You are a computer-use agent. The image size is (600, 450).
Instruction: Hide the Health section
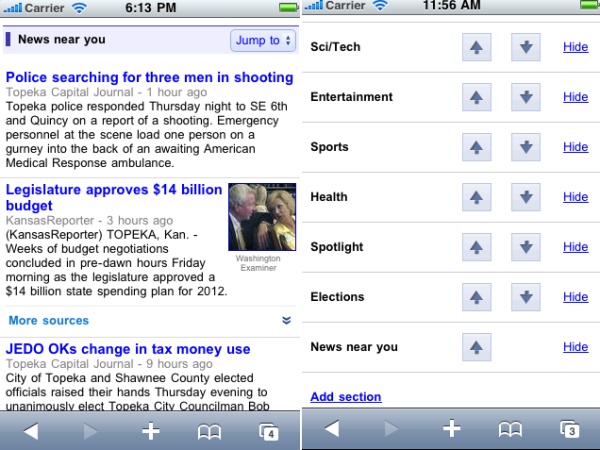(576, 197)
